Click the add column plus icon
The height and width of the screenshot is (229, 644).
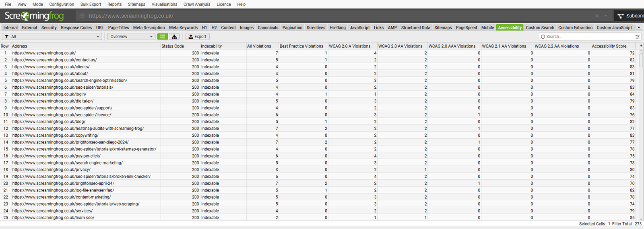click(641, 46)
